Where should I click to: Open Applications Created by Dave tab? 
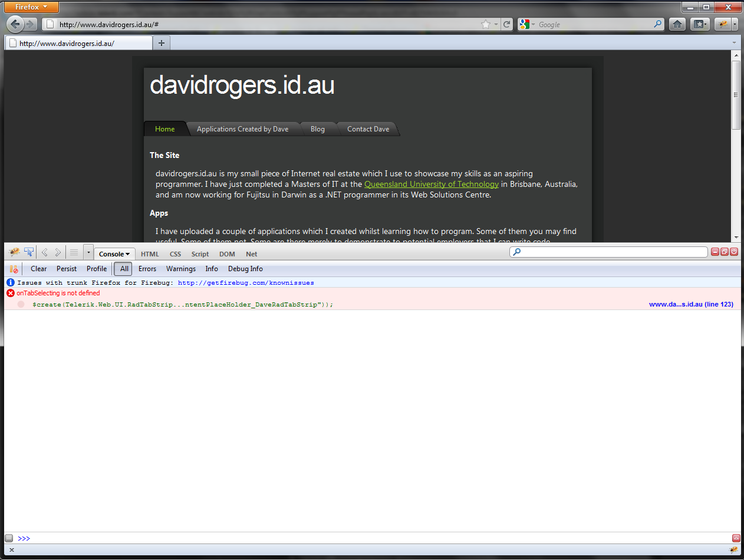[x=243, y=129]
